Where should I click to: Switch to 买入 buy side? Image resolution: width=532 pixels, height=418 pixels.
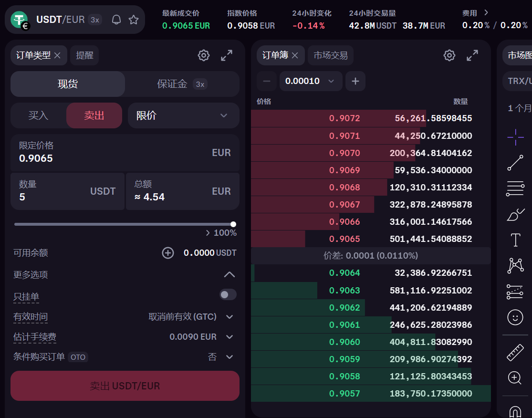[38, 115]
